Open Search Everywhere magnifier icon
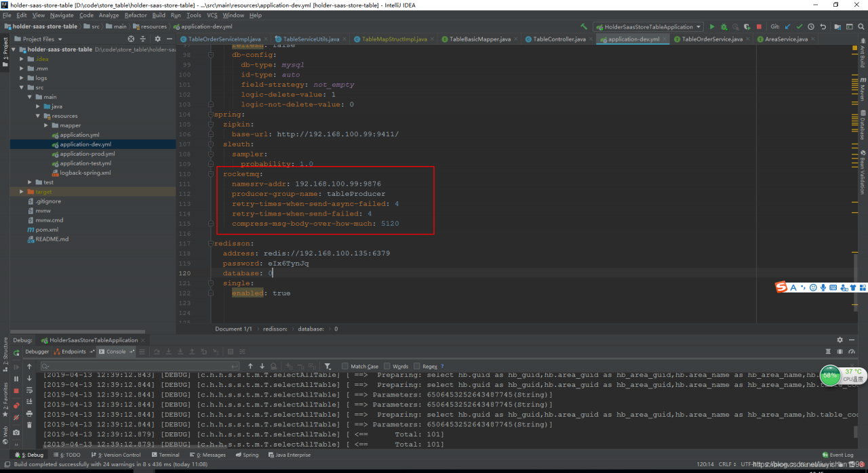Image resolution: width=868 pixels, height=473 pixels. tap(861, 27)
